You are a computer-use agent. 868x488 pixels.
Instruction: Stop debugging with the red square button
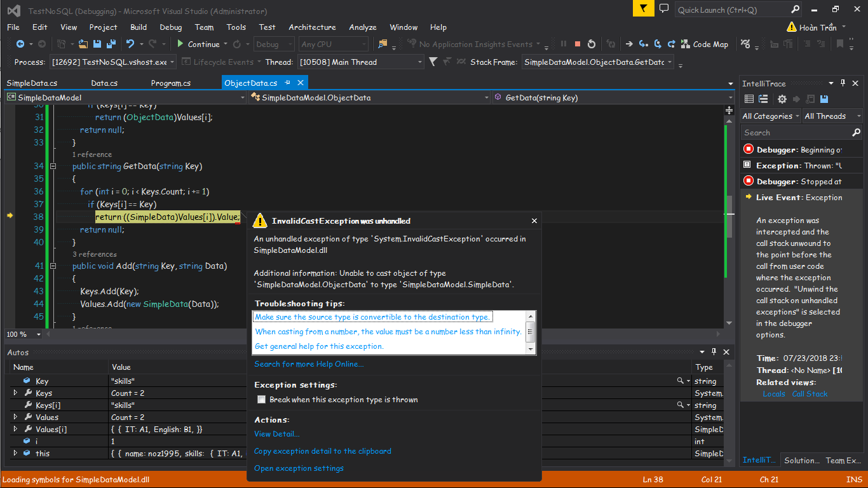578,44
